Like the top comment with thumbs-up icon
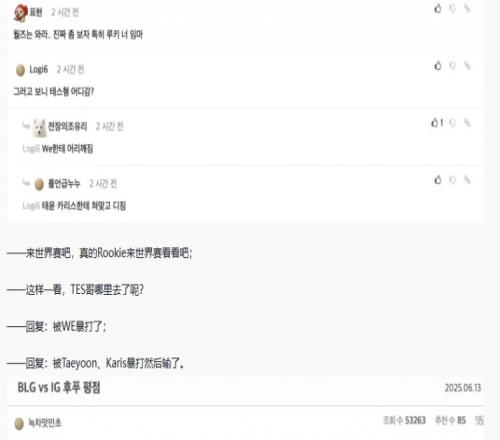Screen dimensions: 500x440 [438, 8]
